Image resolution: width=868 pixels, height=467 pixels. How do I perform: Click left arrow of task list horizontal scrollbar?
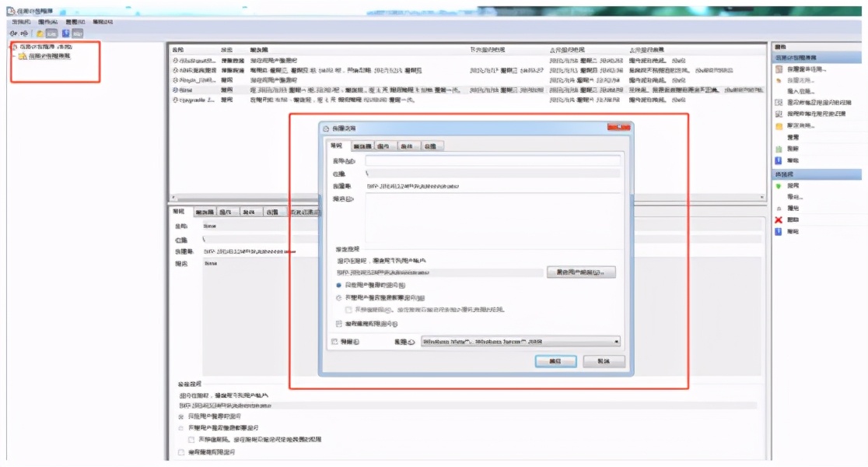pos(173,197)
